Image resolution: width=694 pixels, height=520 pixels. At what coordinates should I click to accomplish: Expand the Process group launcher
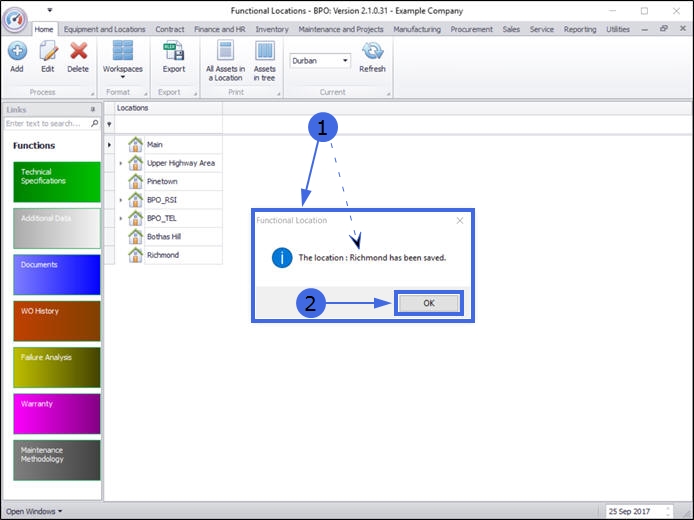pos(93,94)
